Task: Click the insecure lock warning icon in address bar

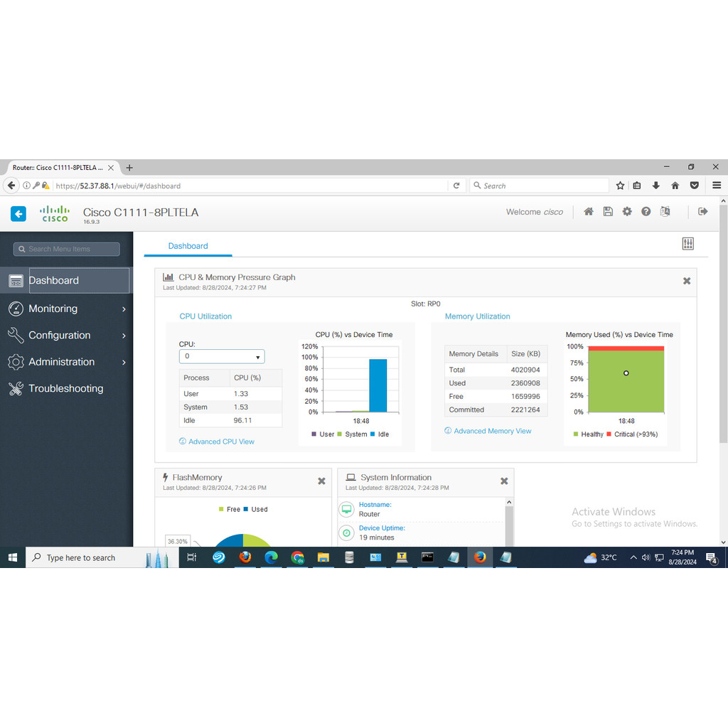Action: (45, 186)
